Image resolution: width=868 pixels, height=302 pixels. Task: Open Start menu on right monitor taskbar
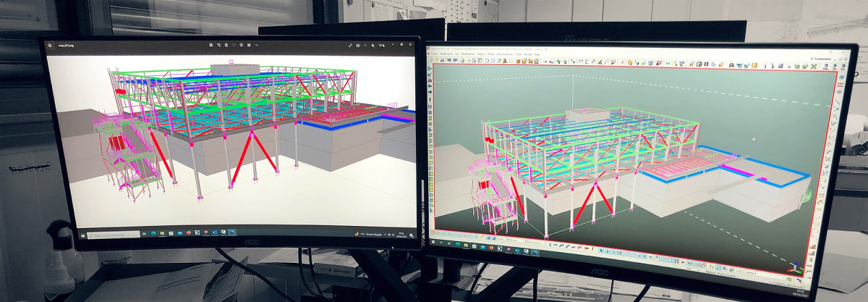pos(433,242)
